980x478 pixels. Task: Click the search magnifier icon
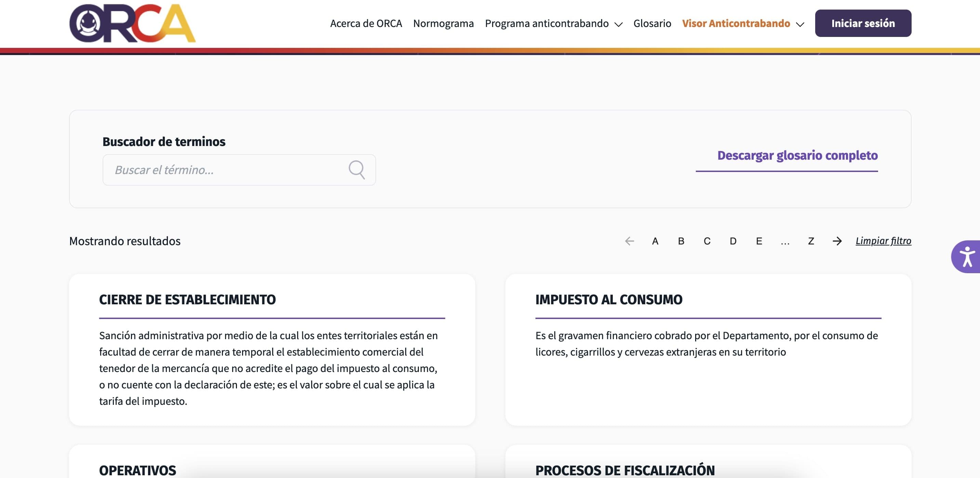coord(356,170)
